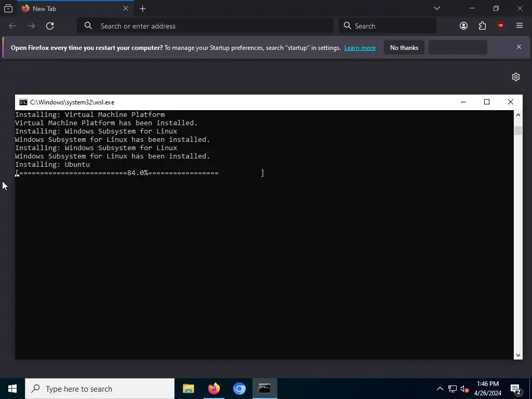Click the console scrollbar thumb
The height and width of the screenshot is (399, 532).
pos(518,130)
